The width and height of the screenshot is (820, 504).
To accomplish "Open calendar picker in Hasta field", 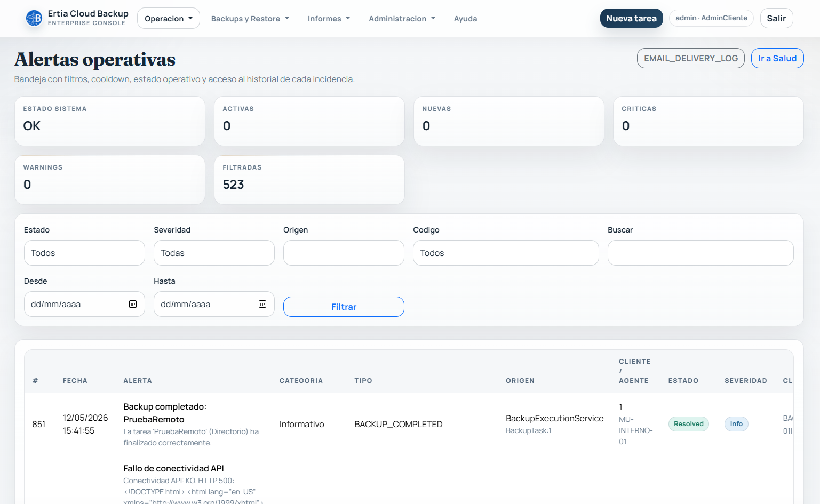I will [262, 304].
